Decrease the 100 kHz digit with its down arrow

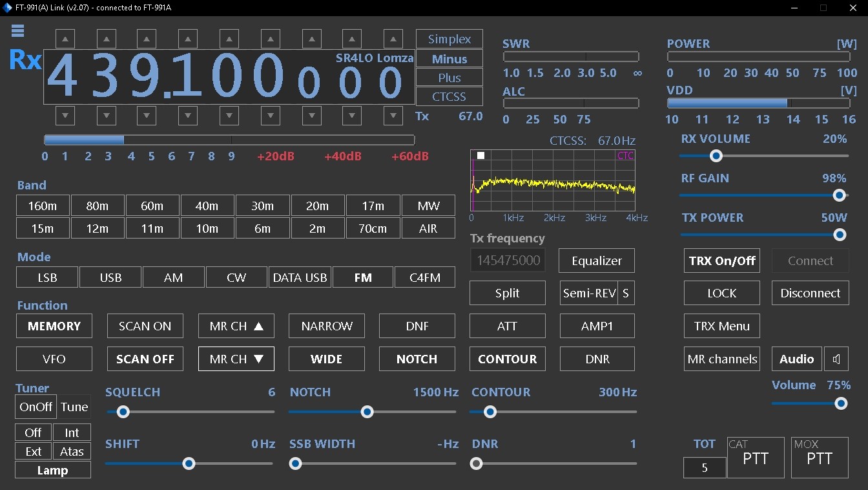188,116
